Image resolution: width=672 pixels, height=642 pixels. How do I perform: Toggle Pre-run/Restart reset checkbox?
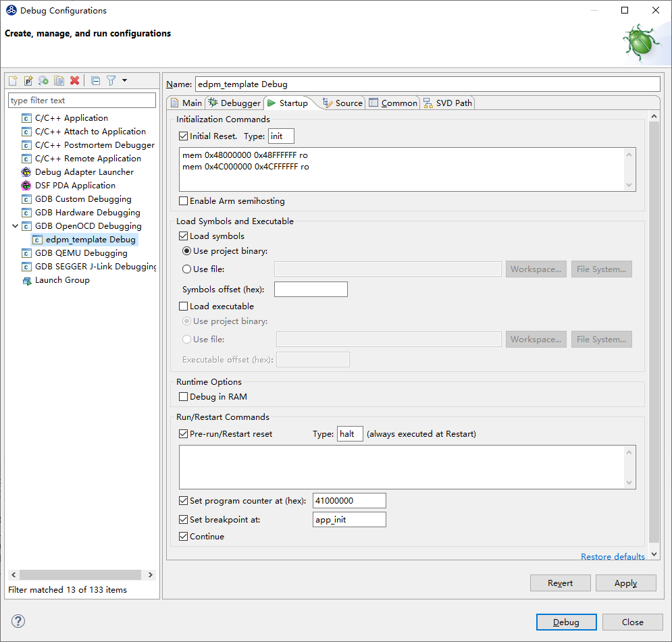tap(184, 434)
